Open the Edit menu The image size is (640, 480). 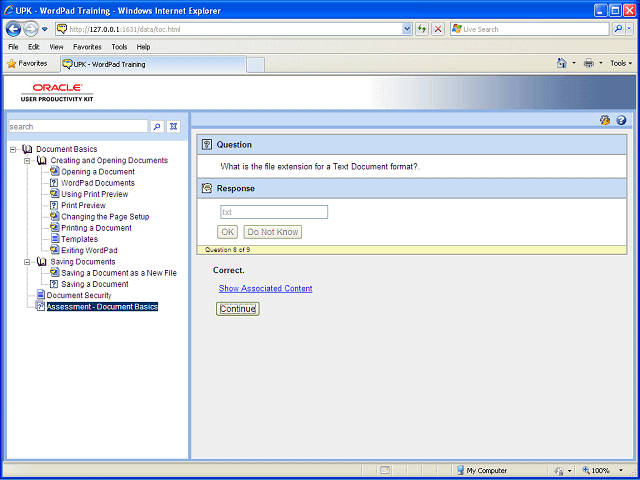(33, 47)
